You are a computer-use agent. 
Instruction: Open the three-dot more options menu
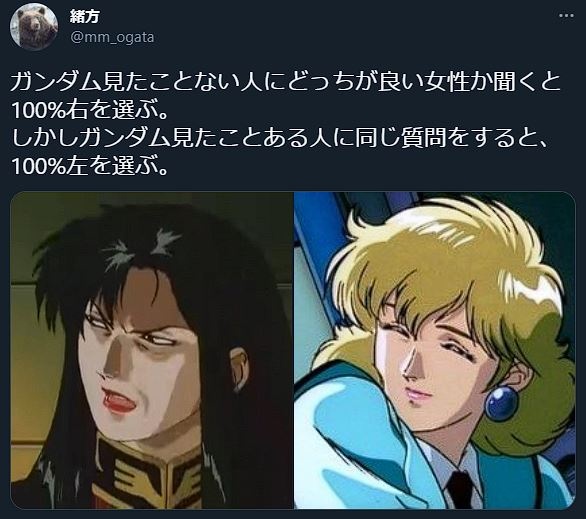click(x=566, y=16)
